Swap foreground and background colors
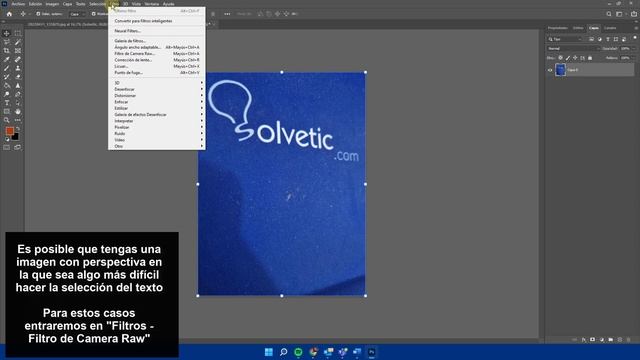 18,129
